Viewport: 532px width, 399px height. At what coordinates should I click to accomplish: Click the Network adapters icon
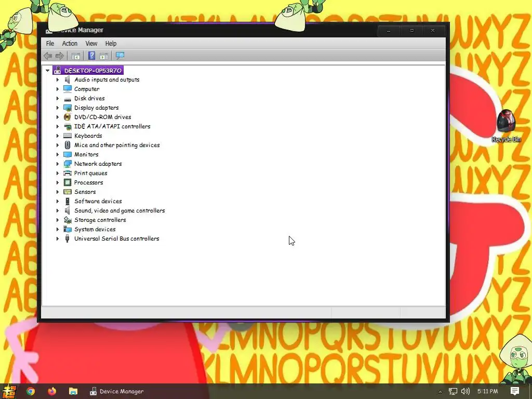68,164
